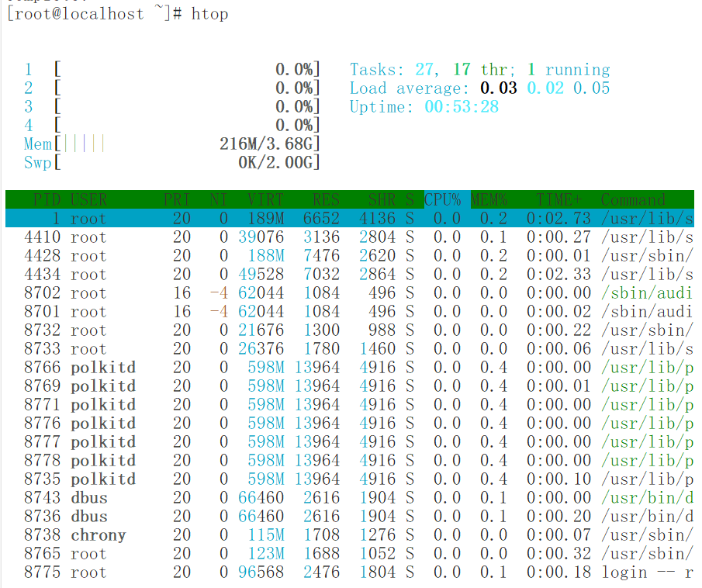
Task: Select process row with PID 1
Action: [x=350, y=218]
